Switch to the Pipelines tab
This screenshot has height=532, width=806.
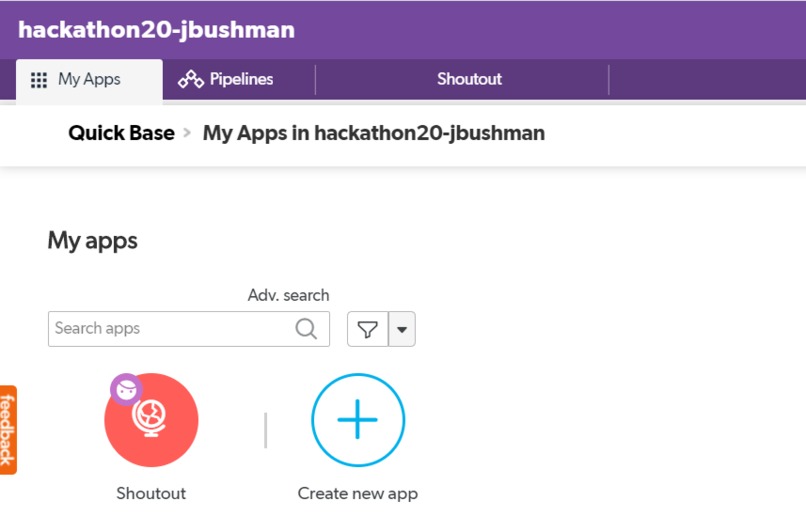pyautogui.click(x=226, y=79)
